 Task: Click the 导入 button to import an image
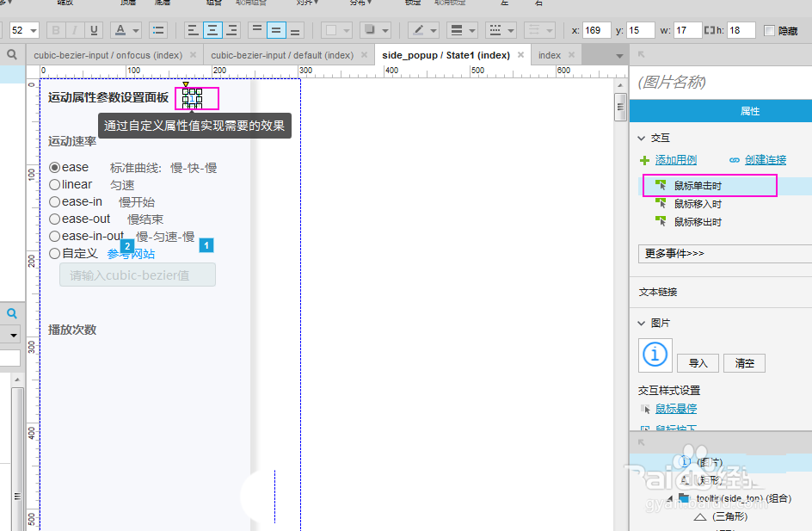click(x=698, y=362)
